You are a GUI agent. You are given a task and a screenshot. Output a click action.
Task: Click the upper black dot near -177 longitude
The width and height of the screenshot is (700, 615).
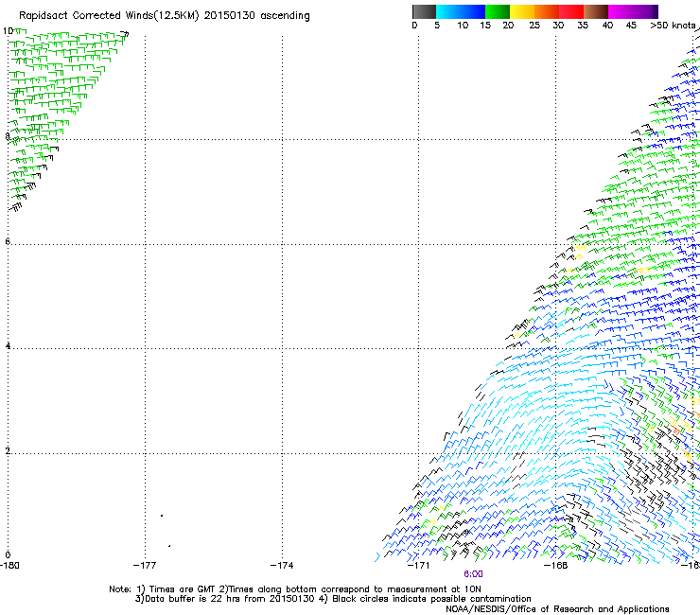[x=162, y=516]
